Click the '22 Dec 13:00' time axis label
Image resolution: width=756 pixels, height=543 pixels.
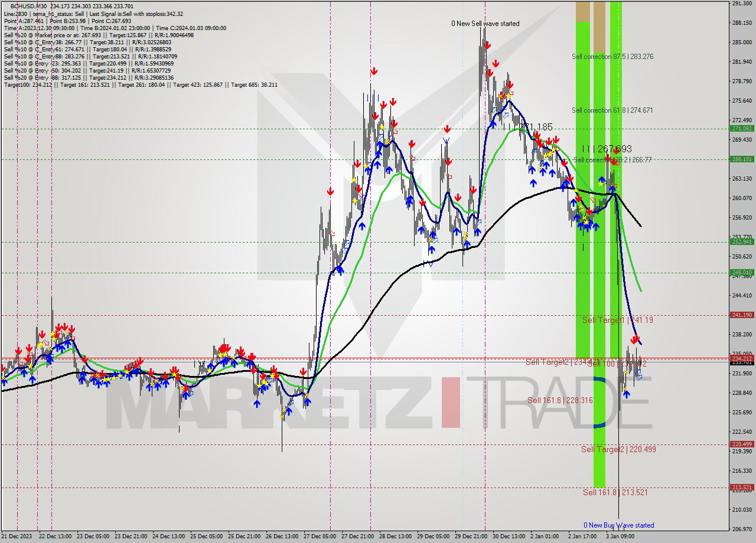pyautogui.click(x=55, y=537)
